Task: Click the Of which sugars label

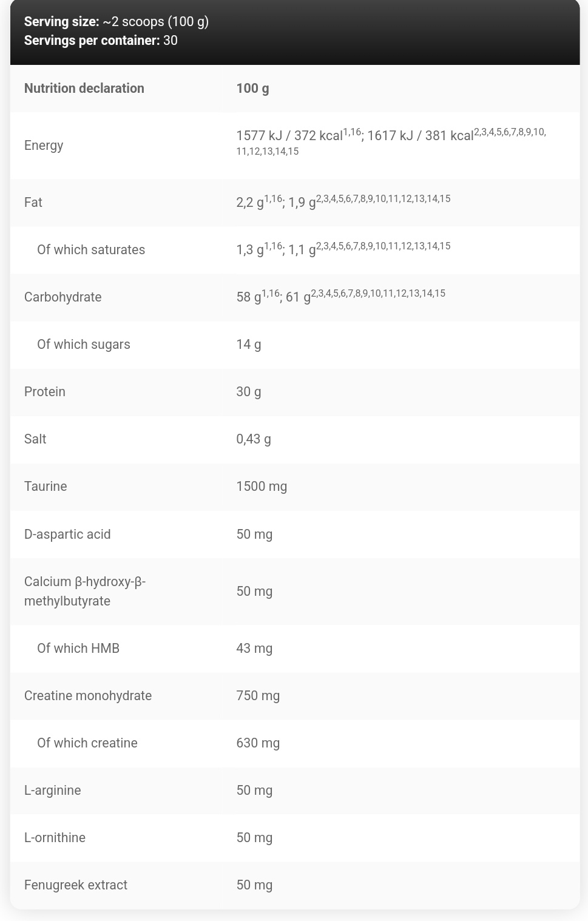Action: point(84,345)
